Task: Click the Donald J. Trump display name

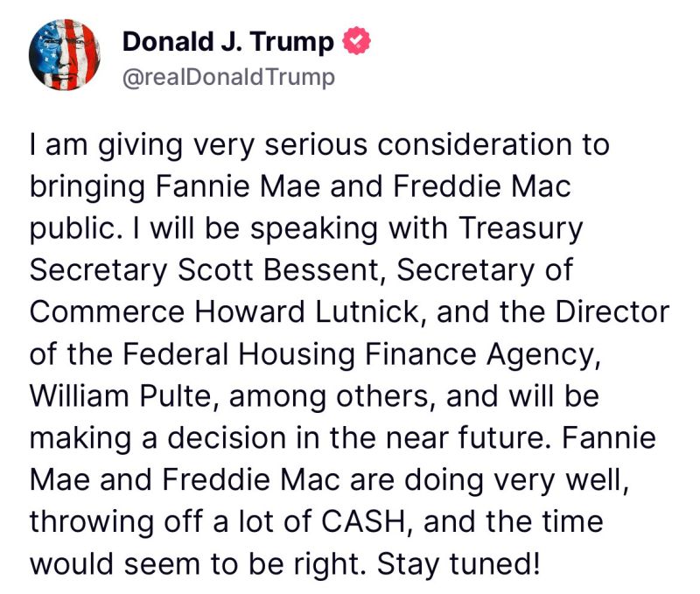Action: pyautogui.click(x=228, y=41)
